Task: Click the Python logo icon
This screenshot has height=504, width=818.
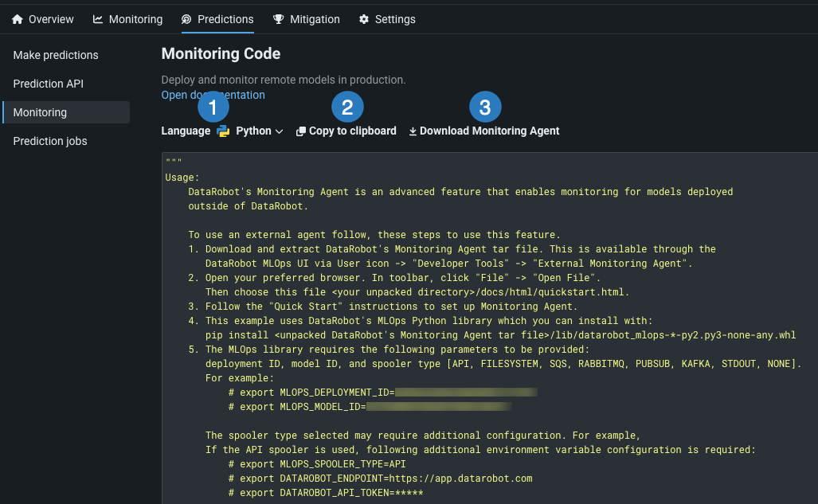Action: coord(223,131)
